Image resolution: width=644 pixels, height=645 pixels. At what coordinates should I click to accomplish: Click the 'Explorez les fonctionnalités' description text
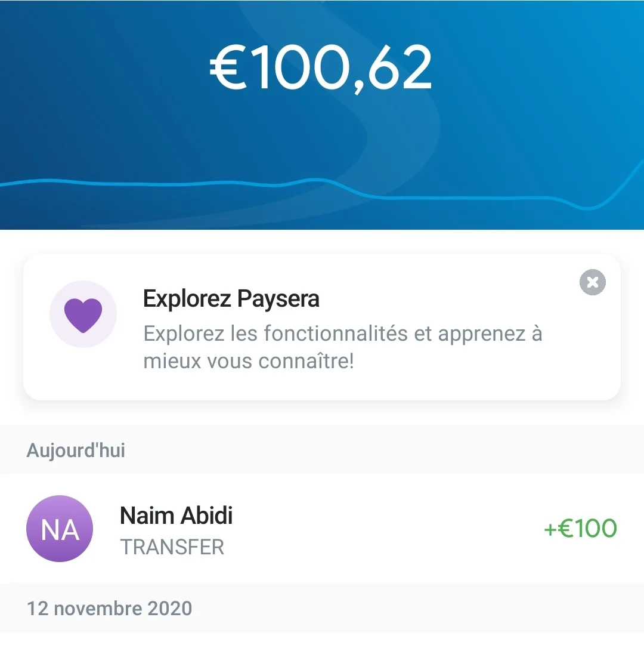pyautogui.click(x=343, y=334)
